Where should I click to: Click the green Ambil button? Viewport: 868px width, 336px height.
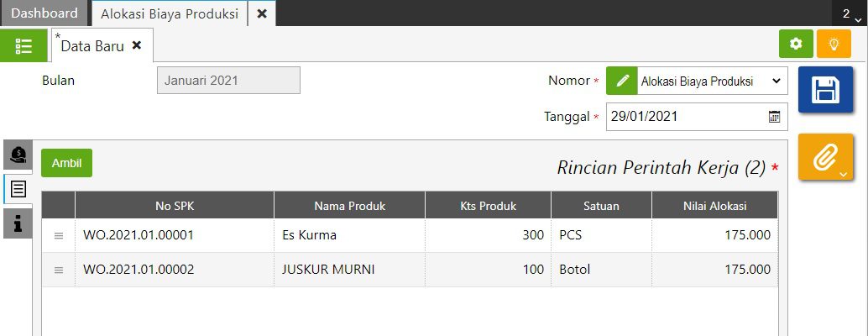coord(66,163)
